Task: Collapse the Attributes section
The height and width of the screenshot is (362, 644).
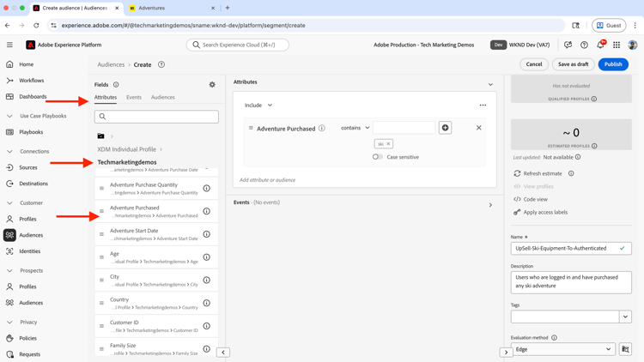Action: [490, 84]
